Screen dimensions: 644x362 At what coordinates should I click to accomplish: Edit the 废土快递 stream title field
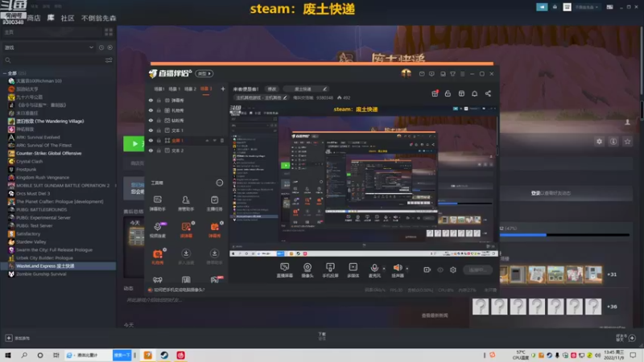[306, 88]
